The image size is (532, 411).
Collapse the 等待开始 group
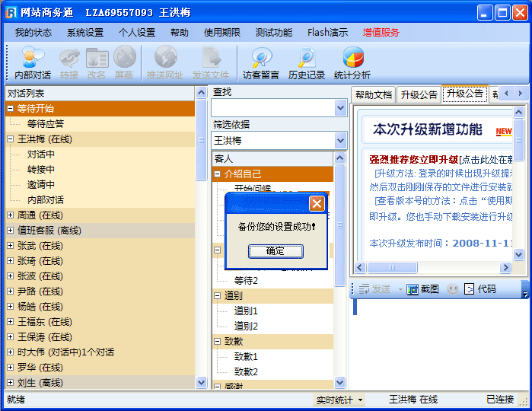point(11,109)
